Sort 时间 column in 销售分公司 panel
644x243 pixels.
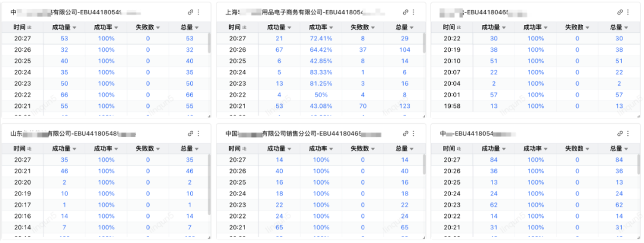pyautogui.click(x=243, y=148)
